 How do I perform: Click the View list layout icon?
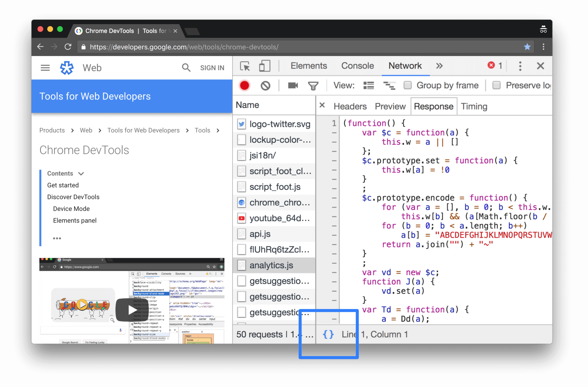(368, 86)
